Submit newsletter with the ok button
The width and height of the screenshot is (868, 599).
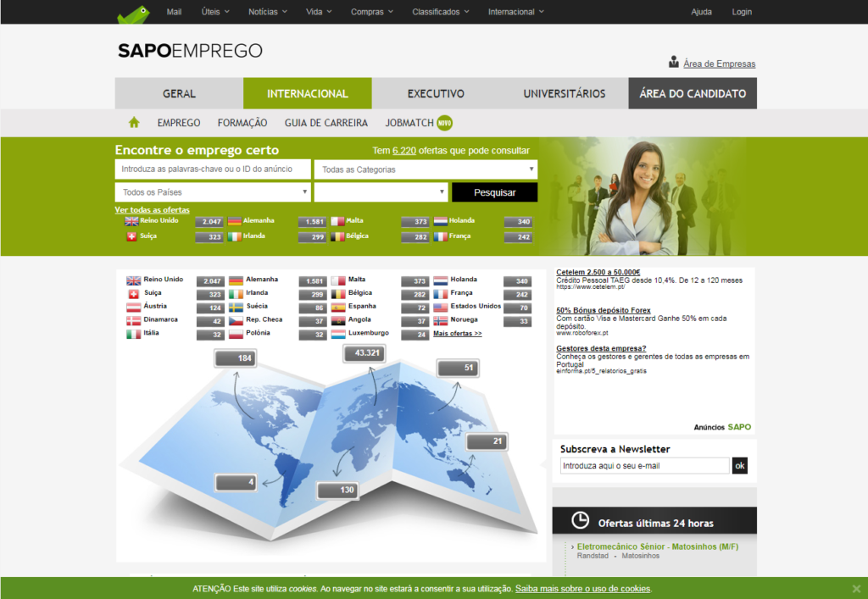(739, 466)
